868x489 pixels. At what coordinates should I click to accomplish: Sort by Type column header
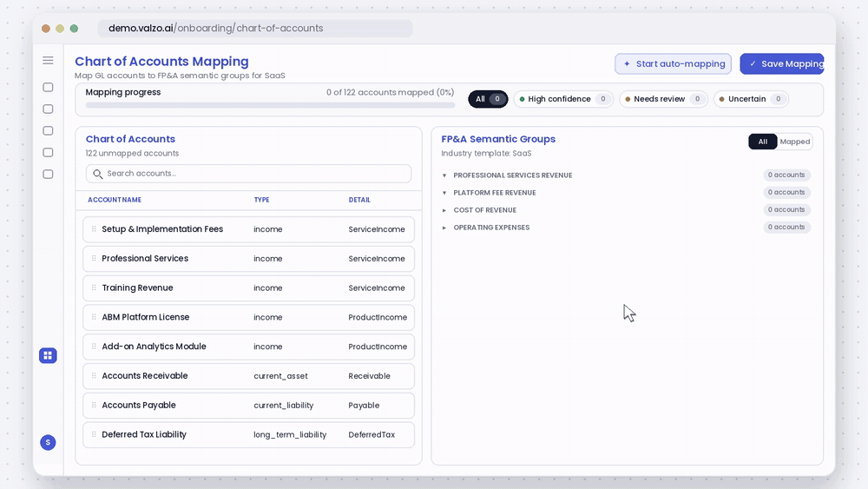click(262, 200)
